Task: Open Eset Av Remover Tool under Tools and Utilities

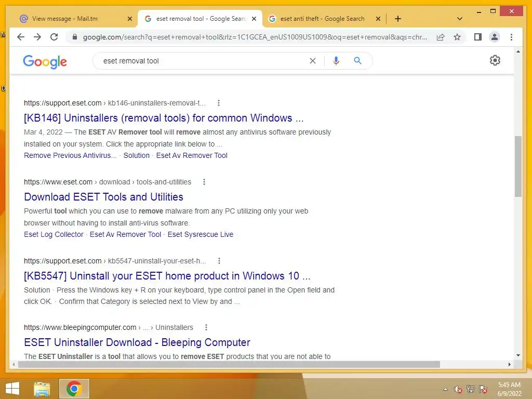Action: coord(125,234)
